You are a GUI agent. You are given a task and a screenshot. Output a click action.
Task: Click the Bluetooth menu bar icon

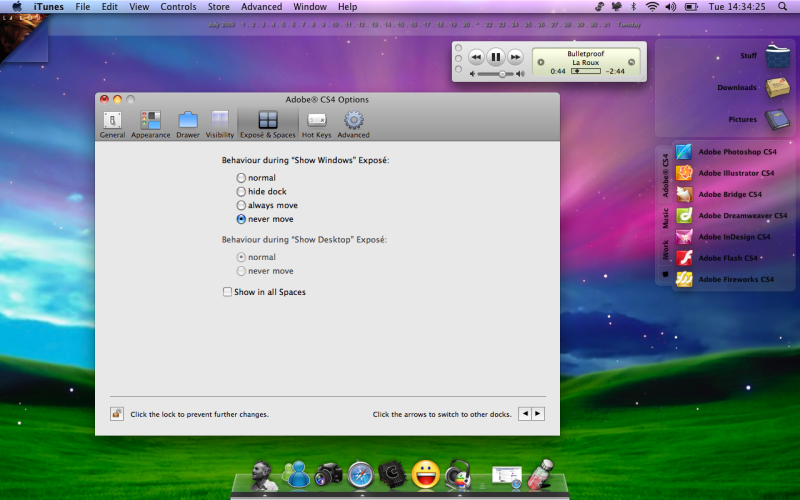click(x=634, y=7)
